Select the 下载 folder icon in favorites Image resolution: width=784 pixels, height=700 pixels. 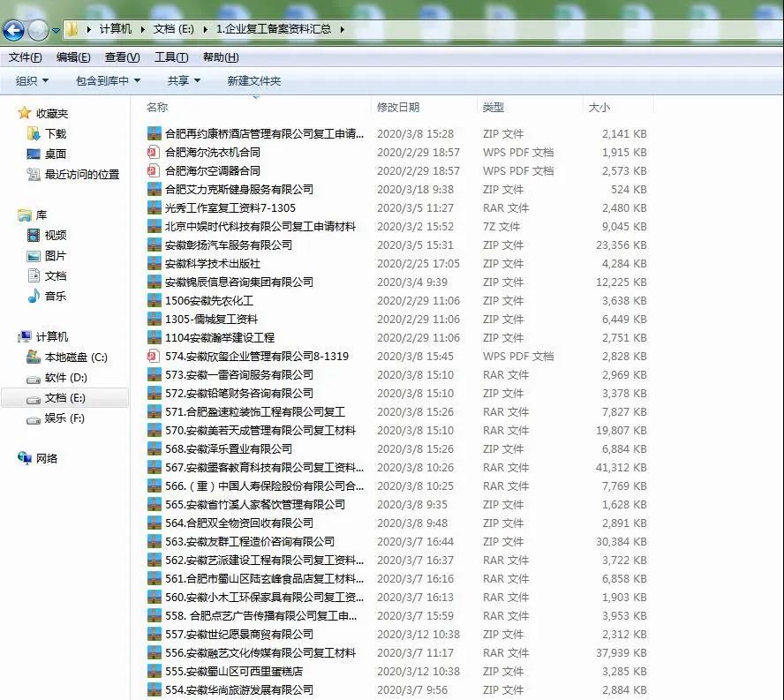point(34,134)
